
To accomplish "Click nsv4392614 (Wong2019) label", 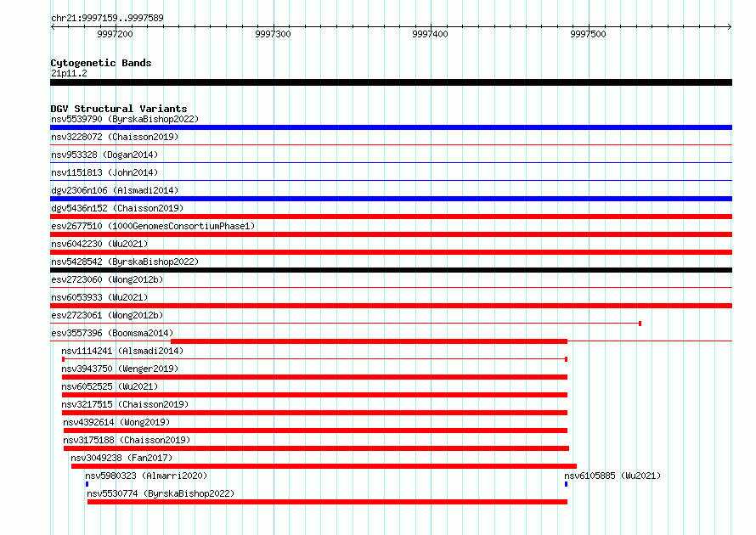I will tap(116, 422).
